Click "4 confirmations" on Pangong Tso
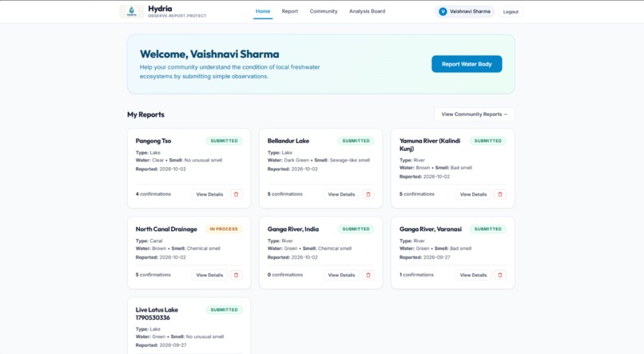Screen dimensions: 644x354 [153, 194]
